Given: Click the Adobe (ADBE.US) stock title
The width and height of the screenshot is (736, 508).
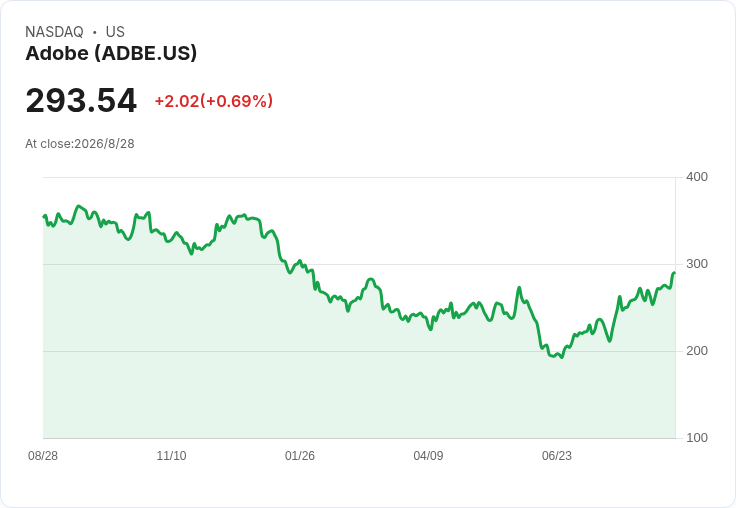Looking at the screenshot, I should [x=111, y=53].
